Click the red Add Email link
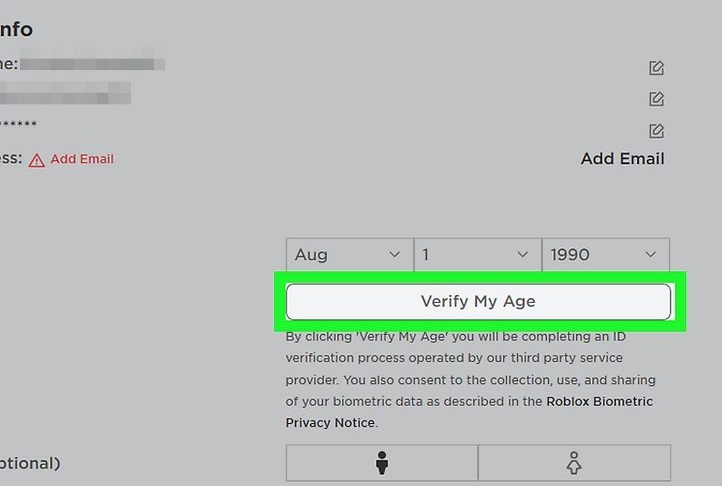Image resolution: width=722 pixels, height=486 pixels. tap(82, 159)
